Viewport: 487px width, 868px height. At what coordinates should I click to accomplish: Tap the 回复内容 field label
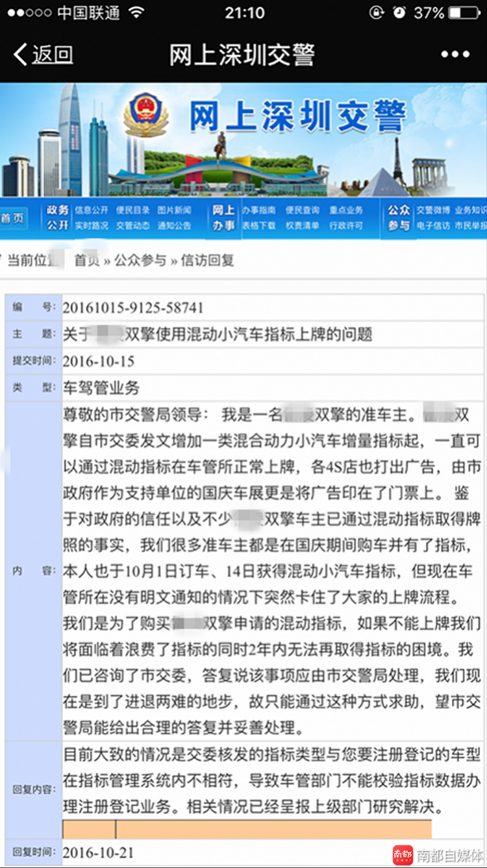point(33,789)
